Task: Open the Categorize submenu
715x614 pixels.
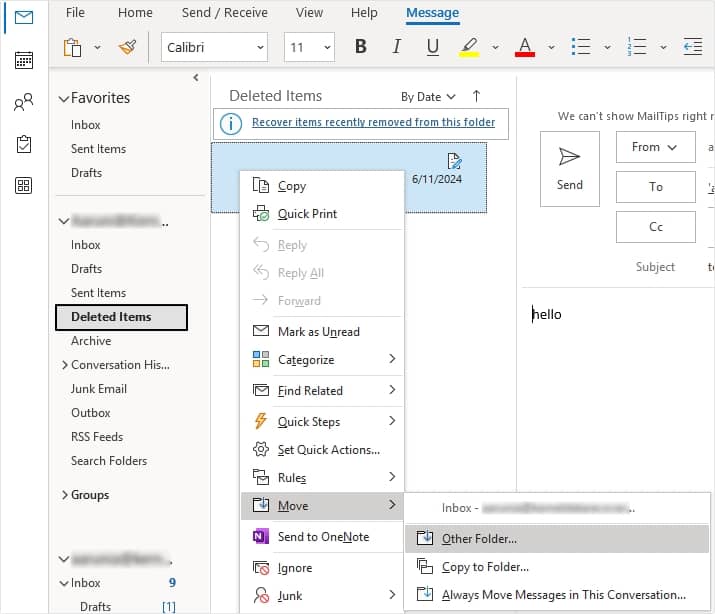Action: (322, 360)
